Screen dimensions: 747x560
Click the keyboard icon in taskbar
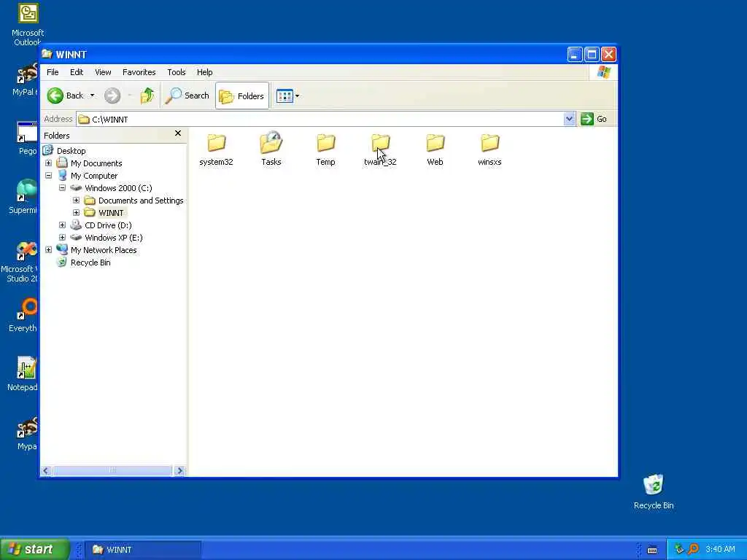pos(652,550)
